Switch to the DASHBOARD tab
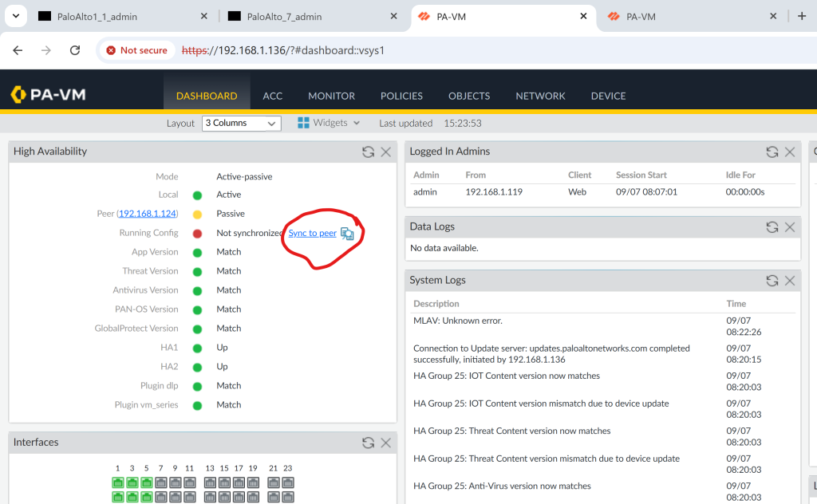 [207, 96]
